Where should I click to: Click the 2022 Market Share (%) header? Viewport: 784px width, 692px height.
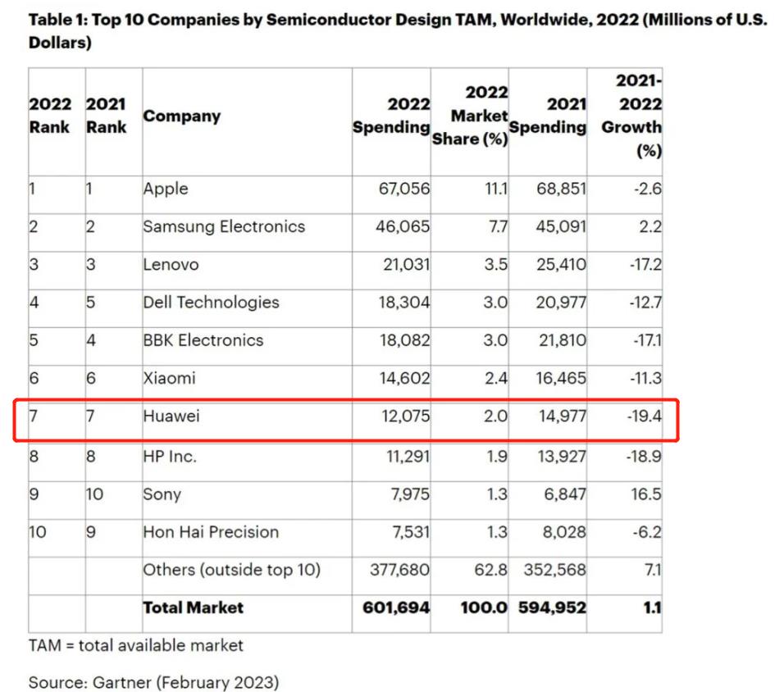point(470,116)
